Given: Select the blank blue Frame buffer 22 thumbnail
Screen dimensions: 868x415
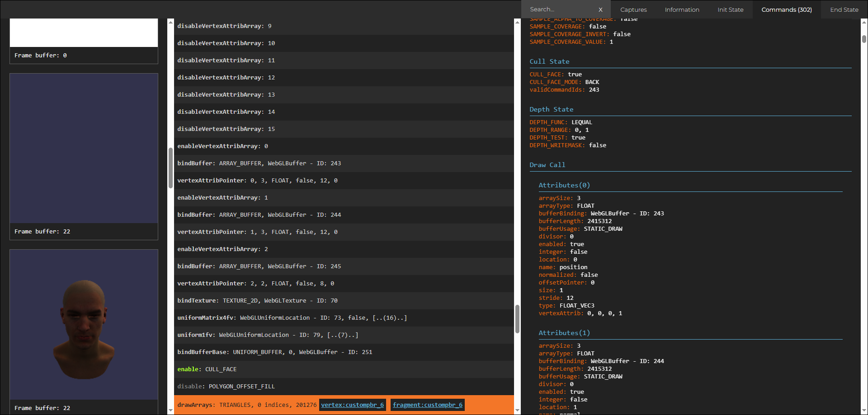Looking at the screenshot, I should pos(84,148).
